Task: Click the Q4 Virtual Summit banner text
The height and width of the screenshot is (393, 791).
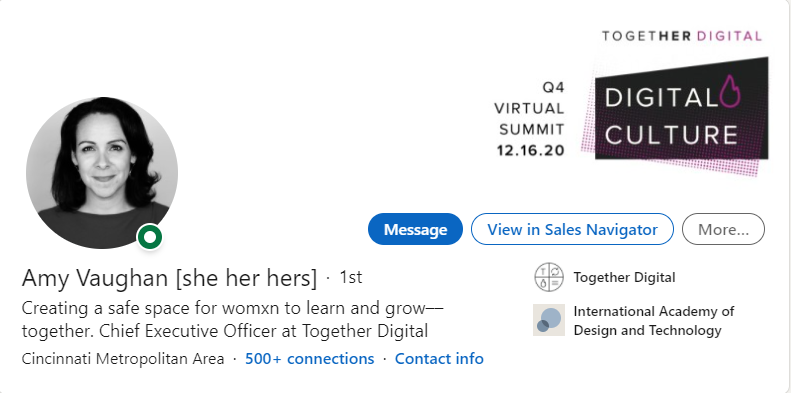Action: (x=529, y=108)
